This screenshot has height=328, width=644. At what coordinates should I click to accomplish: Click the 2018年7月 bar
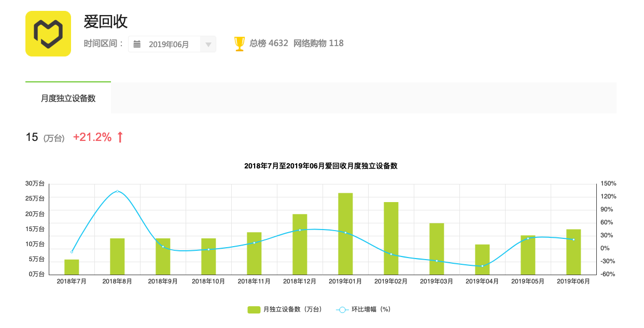pos(72,267)
